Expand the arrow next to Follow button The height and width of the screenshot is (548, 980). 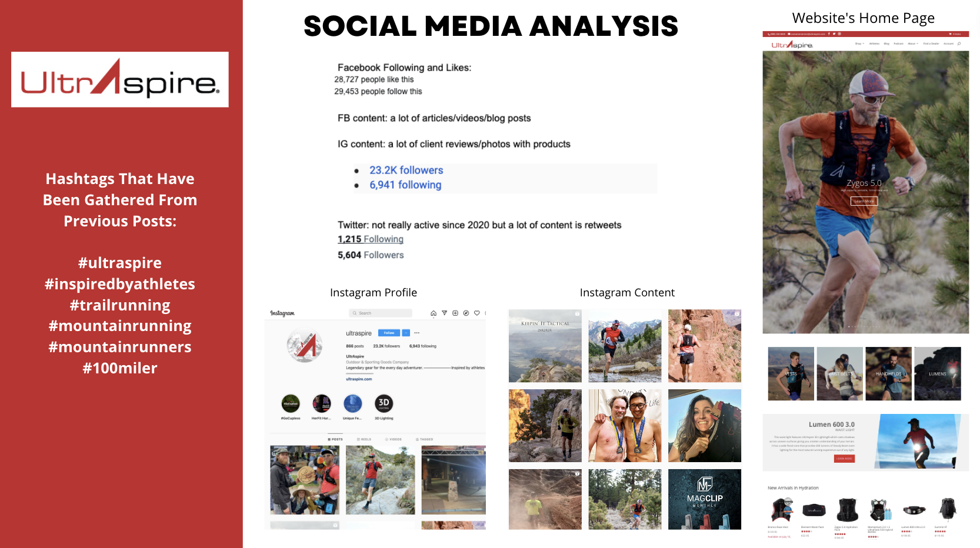click(x=406, y=333)
